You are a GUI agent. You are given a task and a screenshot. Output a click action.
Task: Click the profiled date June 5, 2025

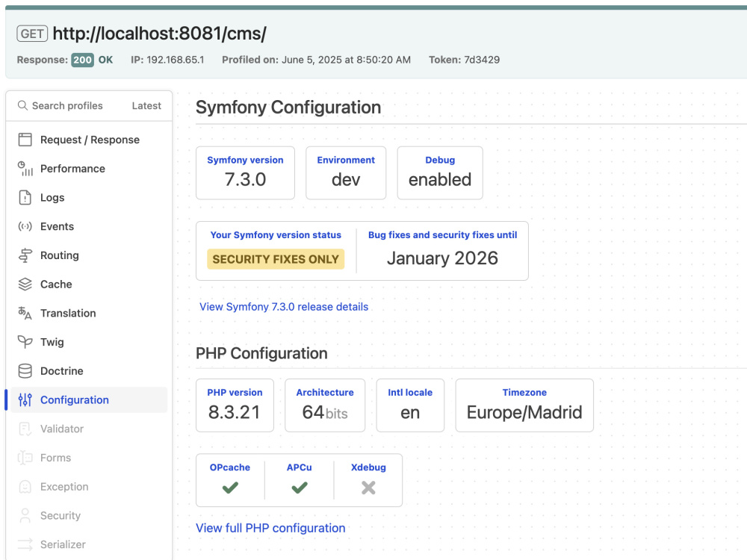point(346,60)
